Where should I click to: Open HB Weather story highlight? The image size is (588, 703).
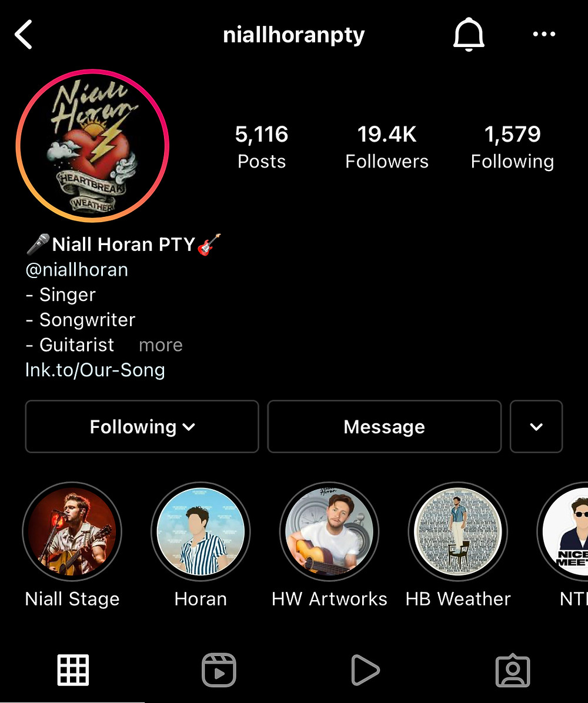coord(458,545)
